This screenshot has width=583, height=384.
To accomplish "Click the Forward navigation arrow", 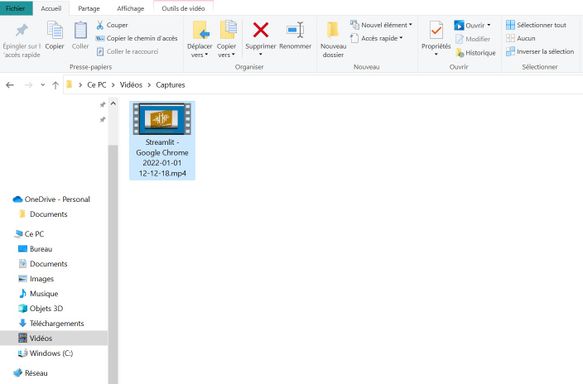I will click(x=28, y=85).
